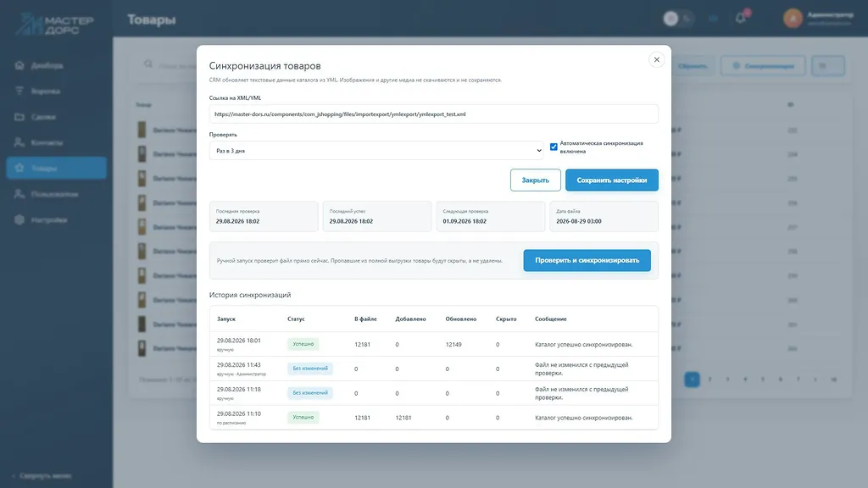Click 'Последняя проверка' card value 29.08.2026 18:02

(237, 221)
